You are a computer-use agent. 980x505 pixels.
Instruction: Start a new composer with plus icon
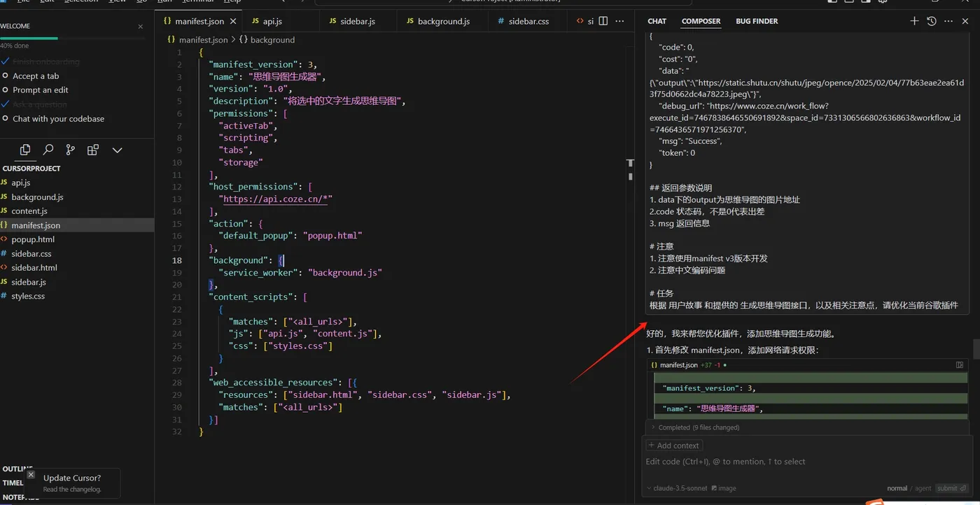point(914,21)
